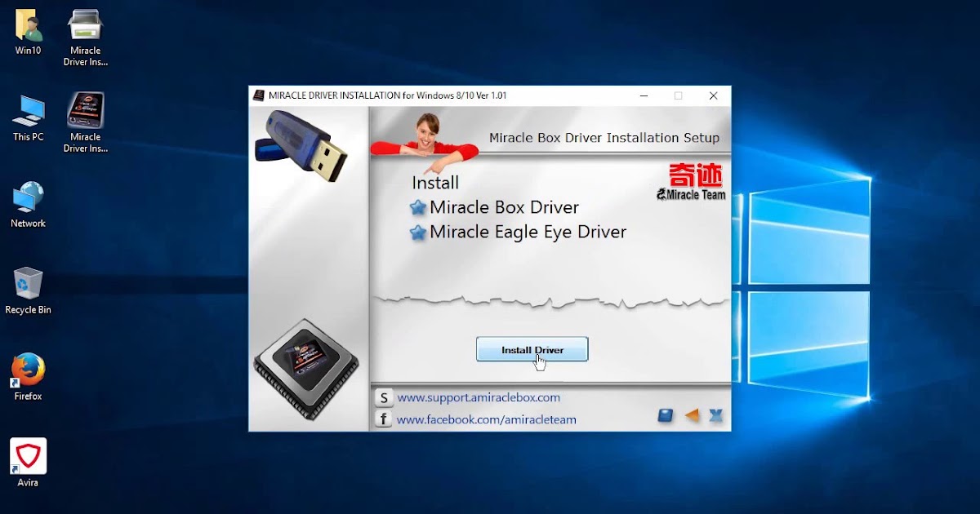Toggle the star beside Miracle Box Driver
Screen dimensions: 980x514
click(418, 207)
